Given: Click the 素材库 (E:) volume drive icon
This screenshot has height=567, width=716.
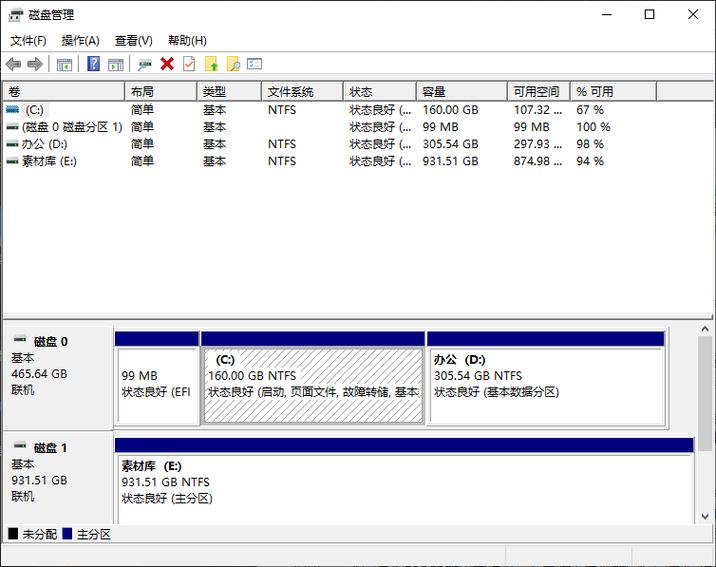Looking at the screenshot, I should click(12, 161).
